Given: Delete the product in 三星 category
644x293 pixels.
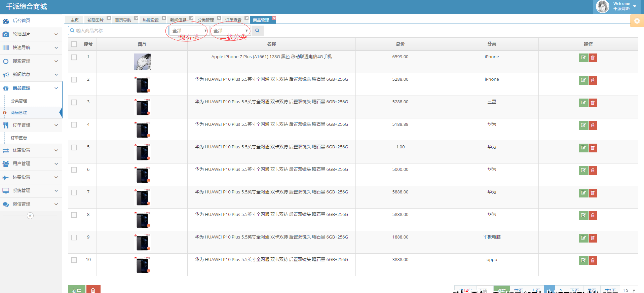Looking at the screenshot, I should (593, 103).
